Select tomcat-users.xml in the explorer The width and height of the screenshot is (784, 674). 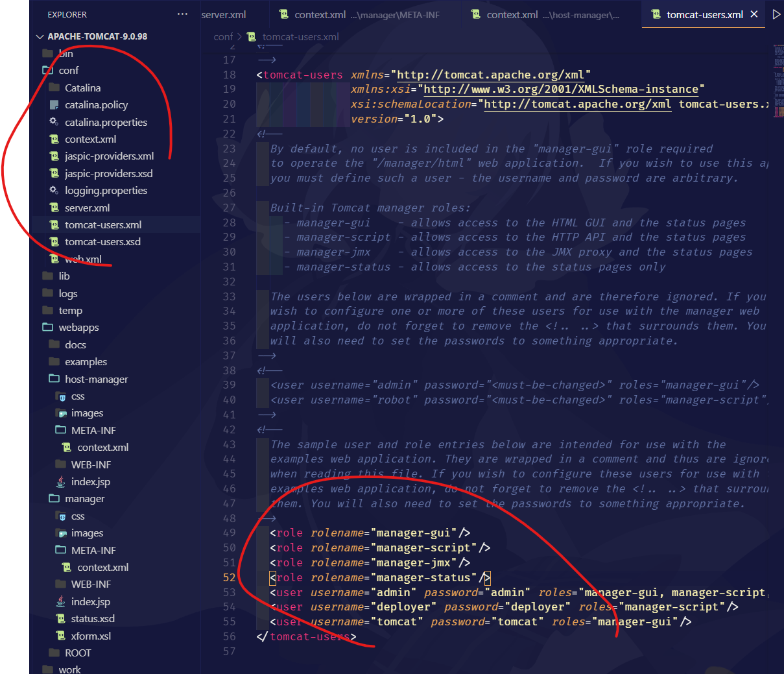click(103, 224)
